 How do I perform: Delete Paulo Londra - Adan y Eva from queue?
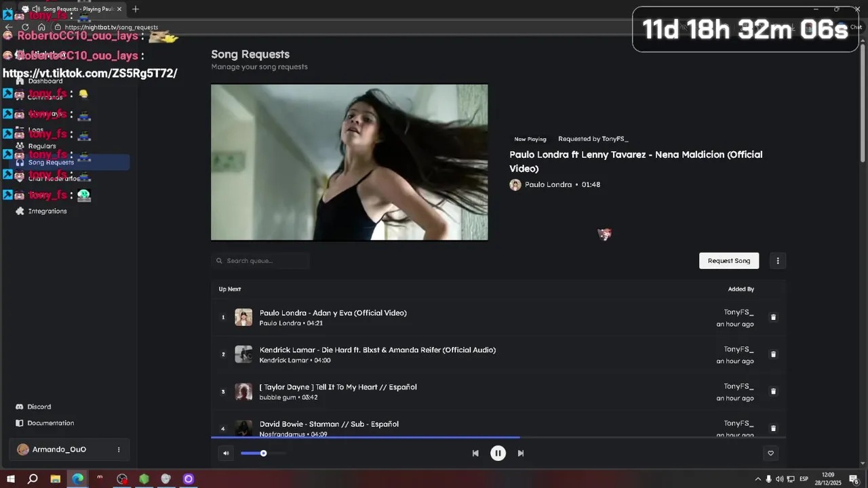pyautogui.click(x=773, y=317)
